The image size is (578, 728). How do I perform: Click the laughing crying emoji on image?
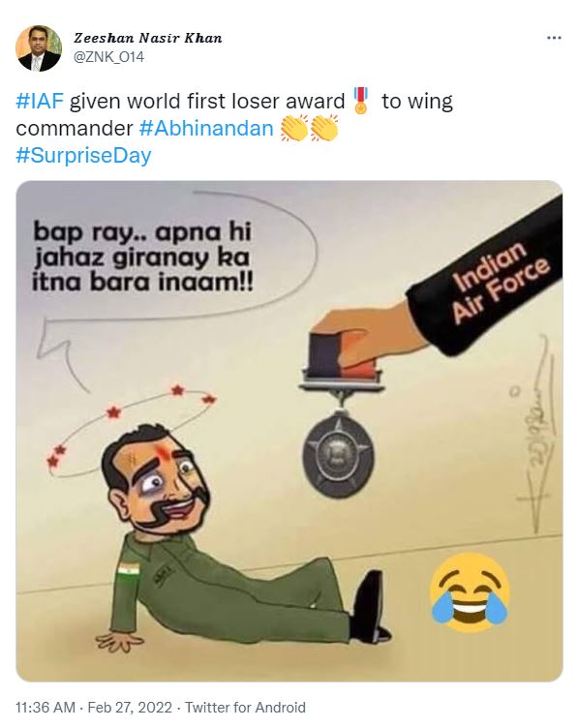pyautogui.click(x=470, y=591)
